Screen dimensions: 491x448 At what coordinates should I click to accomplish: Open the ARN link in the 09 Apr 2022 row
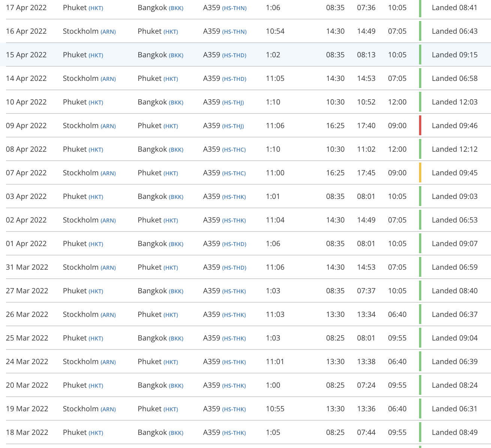tap(108, 126)
